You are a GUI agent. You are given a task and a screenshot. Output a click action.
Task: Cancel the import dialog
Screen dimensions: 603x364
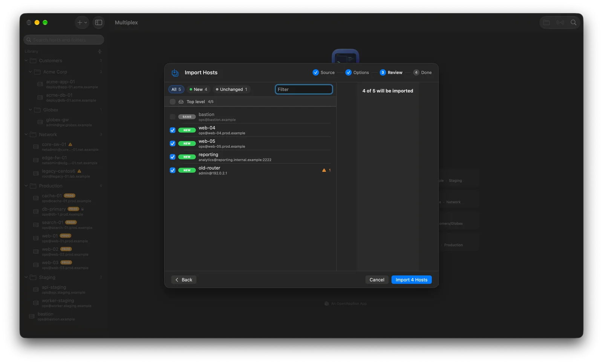[377, 280]
